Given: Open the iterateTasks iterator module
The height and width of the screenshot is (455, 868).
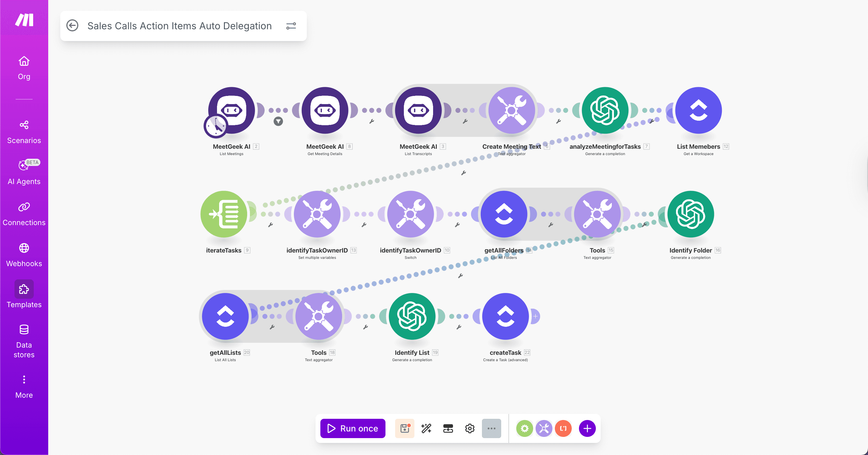Looking at the screenshot, I should point(224,214).
